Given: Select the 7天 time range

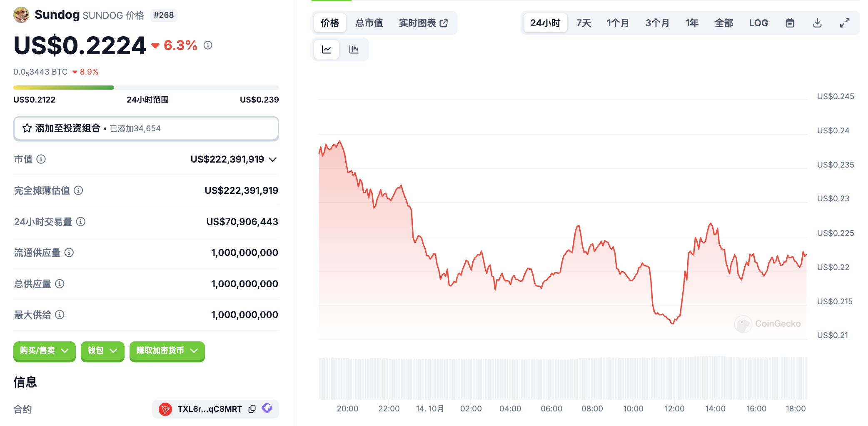Looking at the screenshot, I should [x=583, y=23].
